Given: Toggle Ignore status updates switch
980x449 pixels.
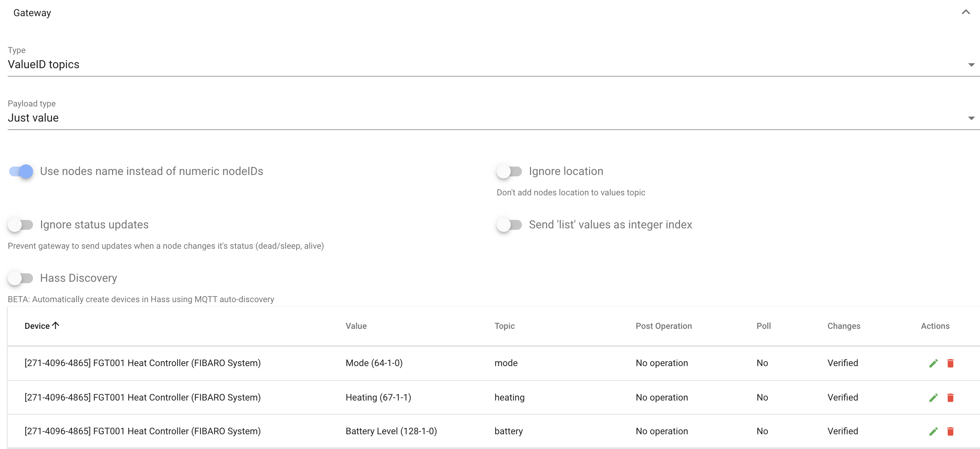Looking at the screenshot, I should (x=20, y=225).
